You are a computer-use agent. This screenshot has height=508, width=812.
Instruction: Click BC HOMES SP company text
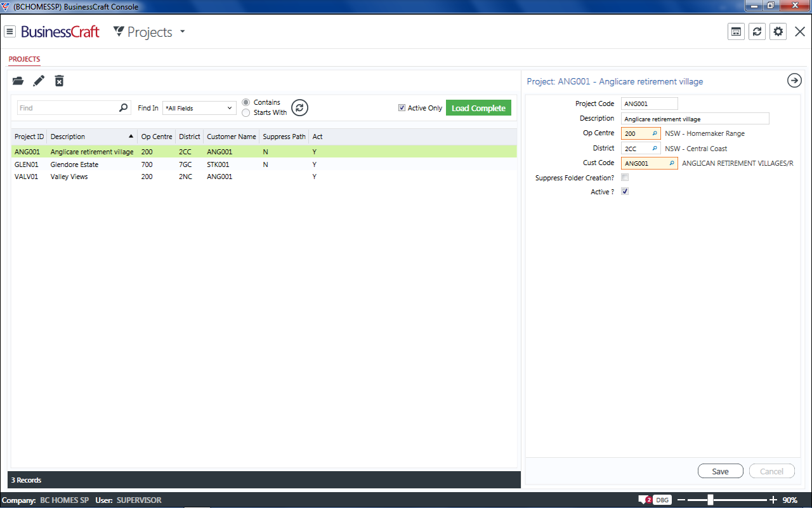click(64, 500)
